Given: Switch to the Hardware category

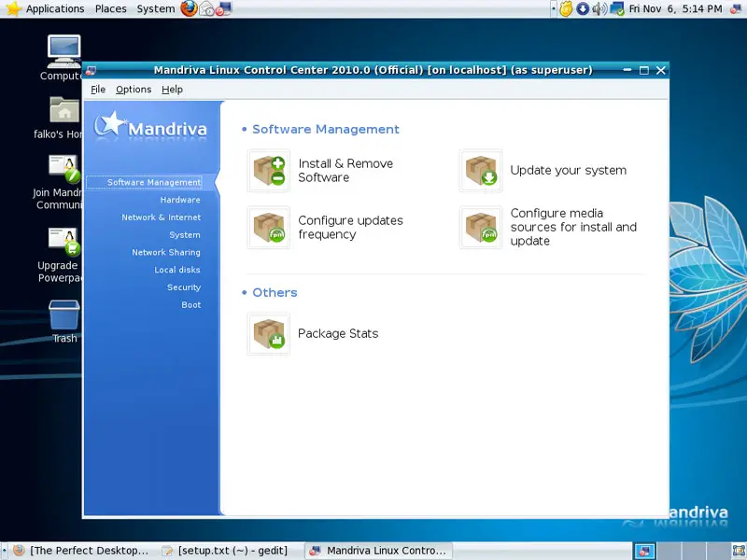Looking at the screenshot, I should [x=180, y=200].
